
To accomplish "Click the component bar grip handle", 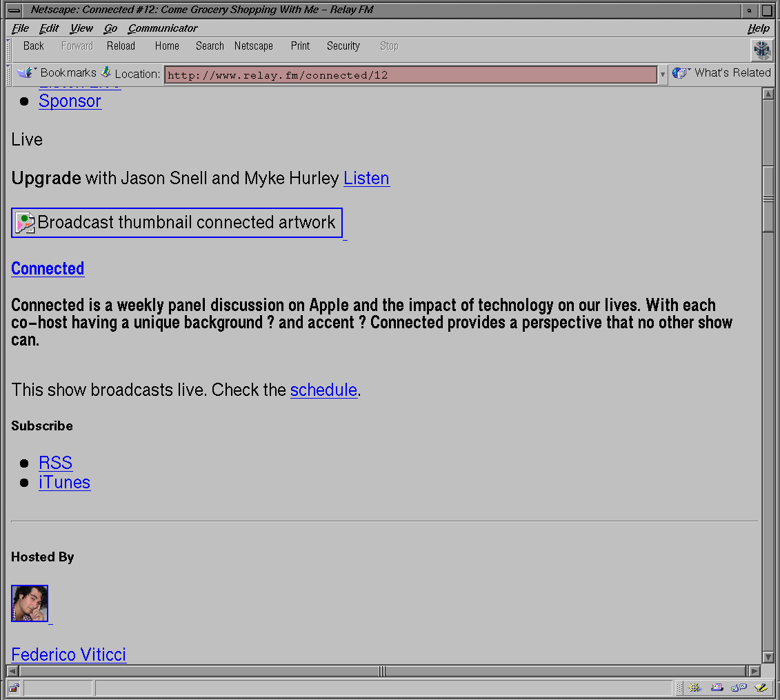I will [x=679, y=688].
